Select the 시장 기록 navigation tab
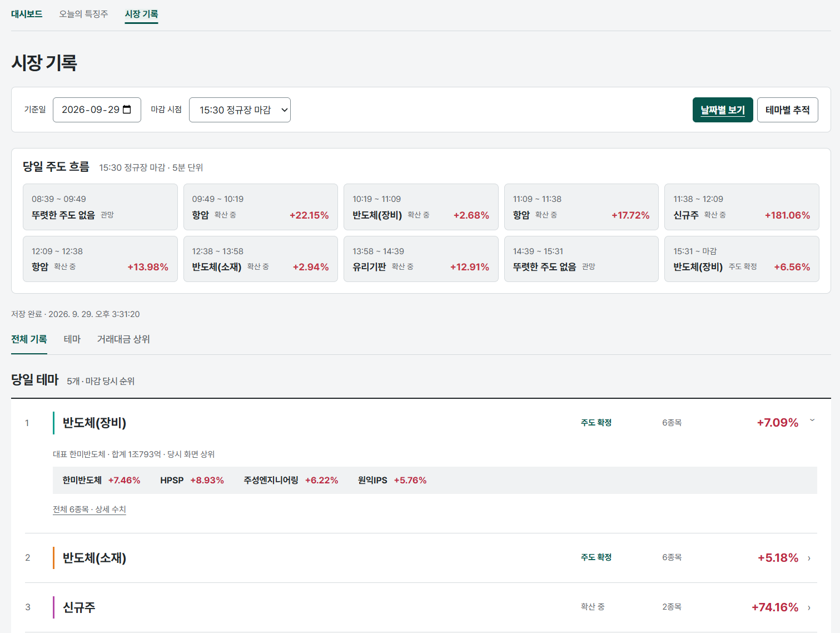Image resolution: width=840 pixels, height=633 pixels. tap(141, 14)
